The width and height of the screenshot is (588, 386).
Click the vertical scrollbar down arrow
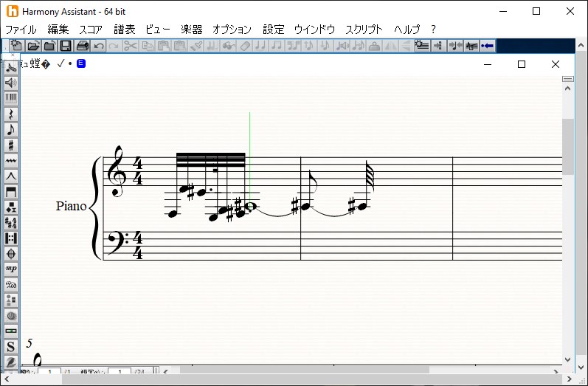[568, 359]
